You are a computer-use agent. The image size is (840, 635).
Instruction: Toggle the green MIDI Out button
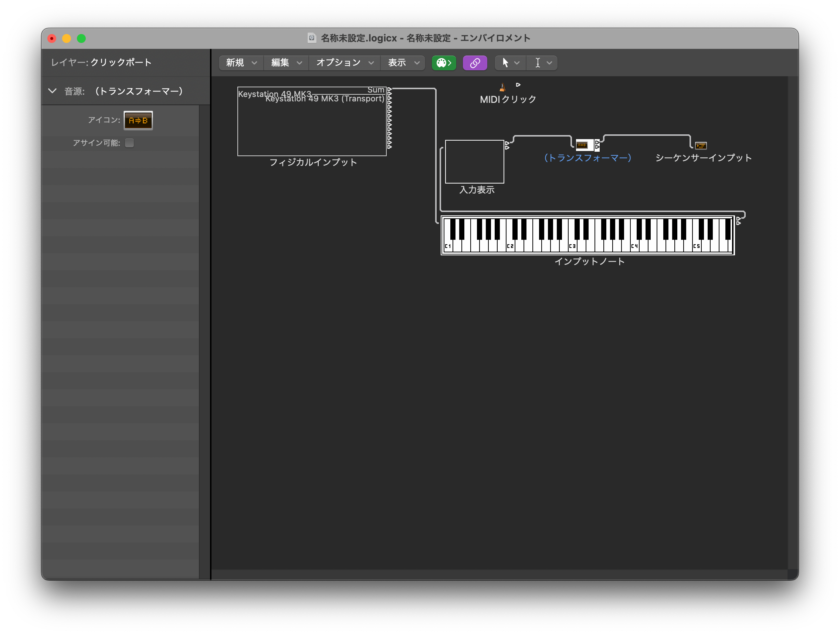pyautogui.click(x=444, y=63)
